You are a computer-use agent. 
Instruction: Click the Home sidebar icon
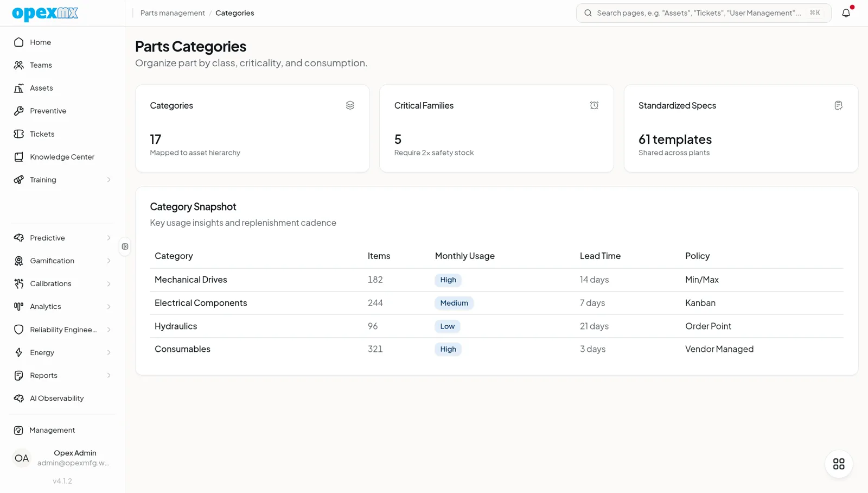click(19, 42)
